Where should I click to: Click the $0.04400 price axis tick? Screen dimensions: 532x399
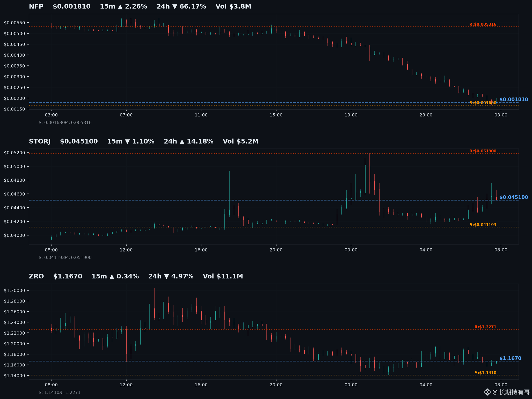(14, 208)
